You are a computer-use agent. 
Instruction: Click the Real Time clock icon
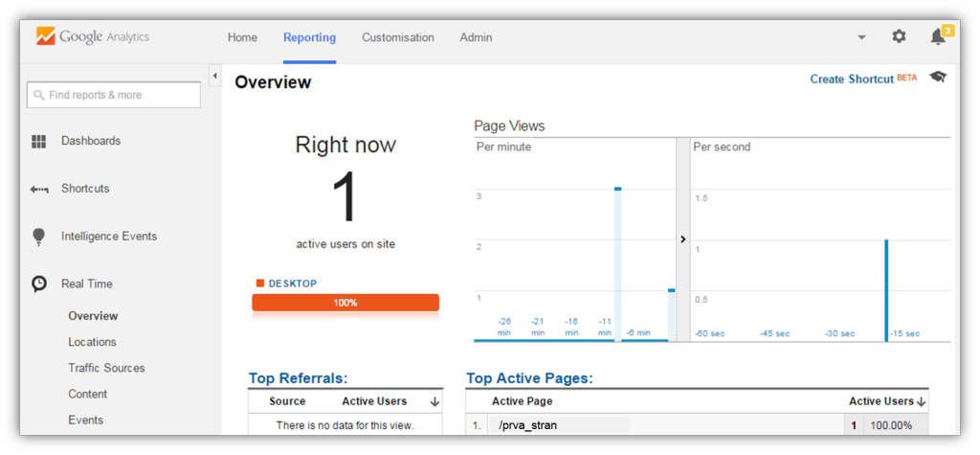coord(39,284)
